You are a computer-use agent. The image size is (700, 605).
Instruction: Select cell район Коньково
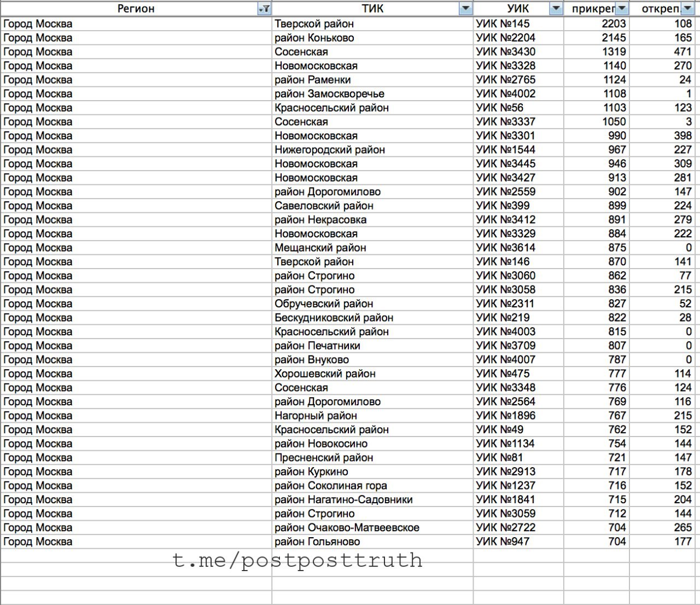[372, 38]
